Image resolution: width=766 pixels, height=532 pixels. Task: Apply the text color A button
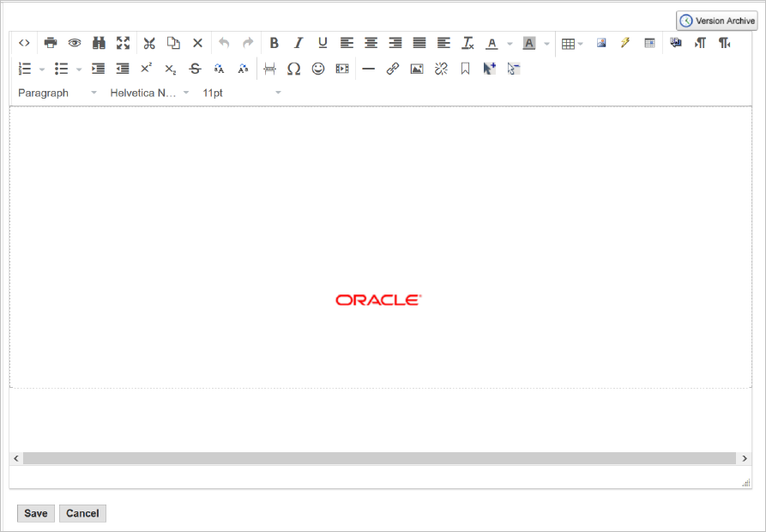click(x=492, y=43)
